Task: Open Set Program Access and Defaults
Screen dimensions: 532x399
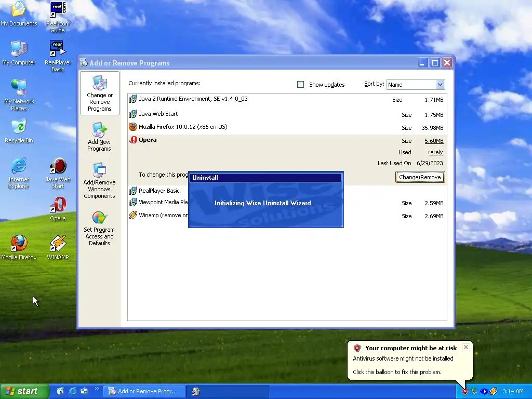Action: (99, 228)
